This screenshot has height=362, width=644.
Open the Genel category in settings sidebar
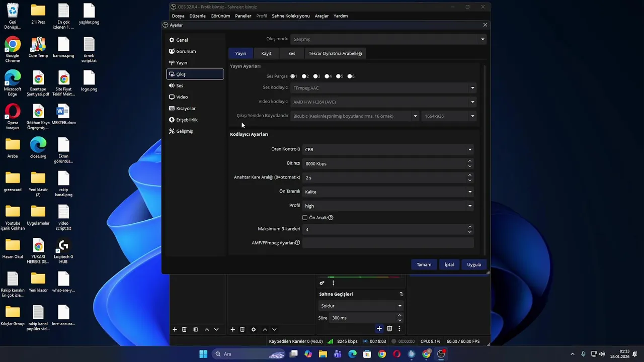pyautogui.click(x=195, y=40)
